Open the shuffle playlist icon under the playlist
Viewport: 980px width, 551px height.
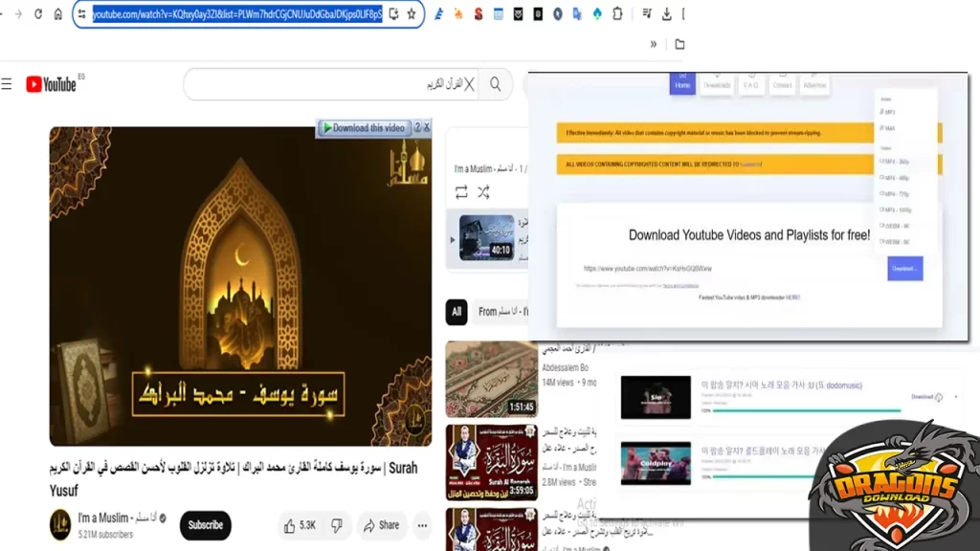[483, 192]
